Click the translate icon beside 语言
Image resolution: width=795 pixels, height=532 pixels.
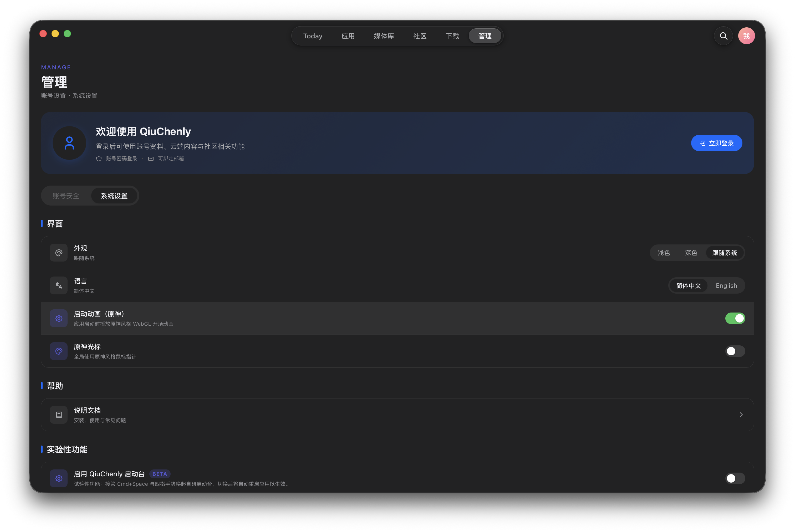59,286
